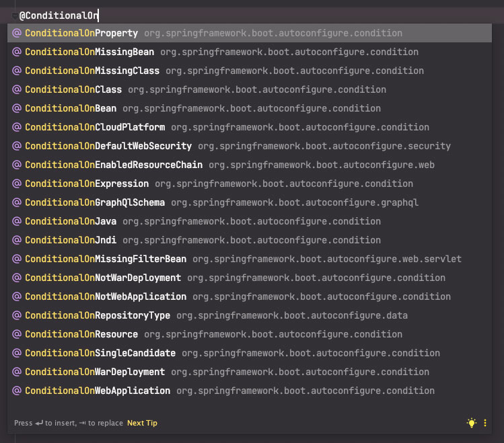Pick the ConditionalOnJava suggestion
The image size is (504, 443).
[x=250, y=222]
